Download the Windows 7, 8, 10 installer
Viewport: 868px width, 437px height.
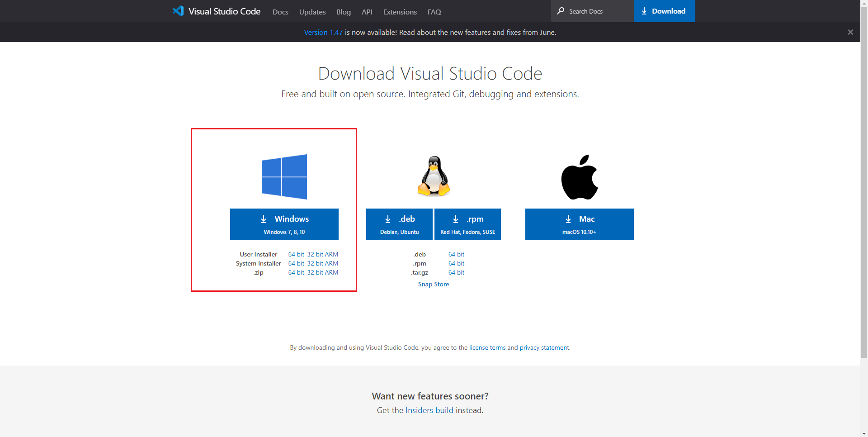pyautogui.click(x=284, y=224)
